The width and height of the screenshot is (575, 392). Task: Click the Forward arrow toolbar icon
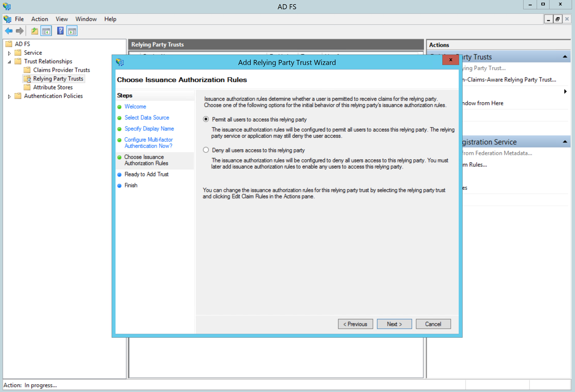[20, 31]
